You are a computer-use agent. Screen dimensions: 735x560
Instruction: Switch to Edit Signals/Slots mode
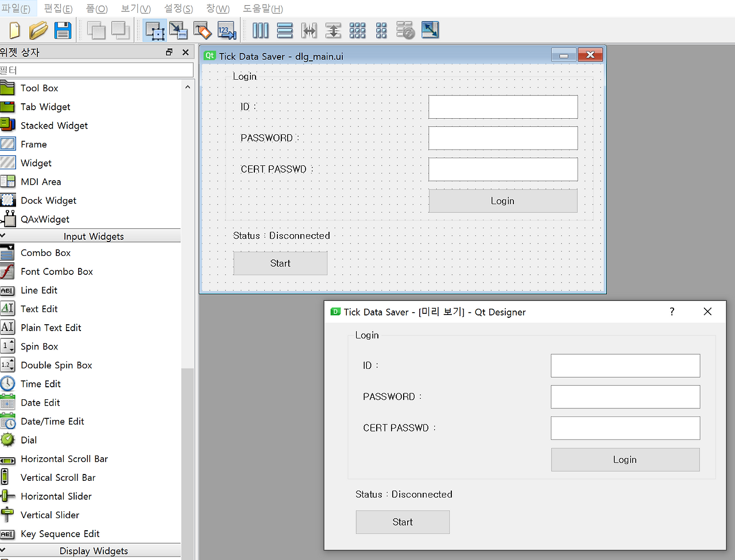pos(178,30)
